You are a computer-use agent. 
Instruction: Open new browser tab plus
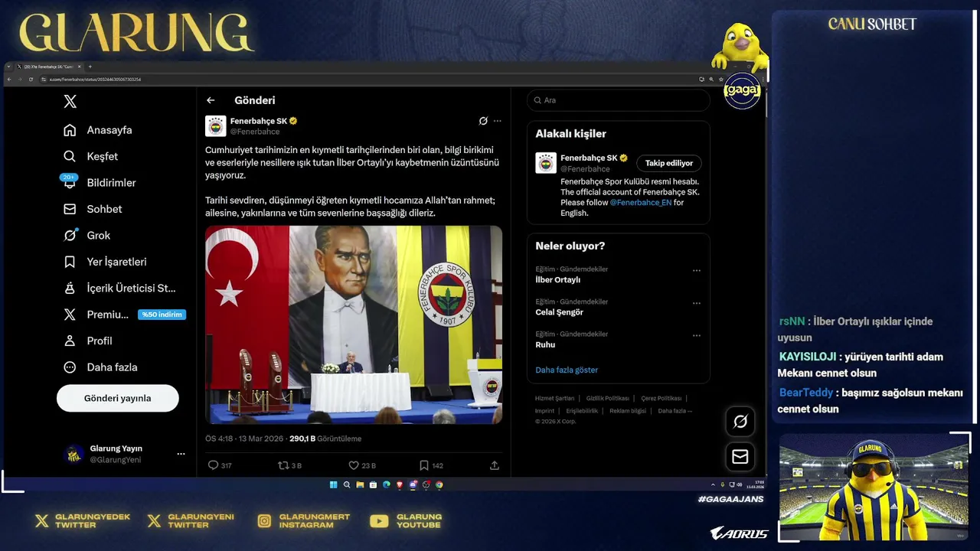(x=90, y=67)
